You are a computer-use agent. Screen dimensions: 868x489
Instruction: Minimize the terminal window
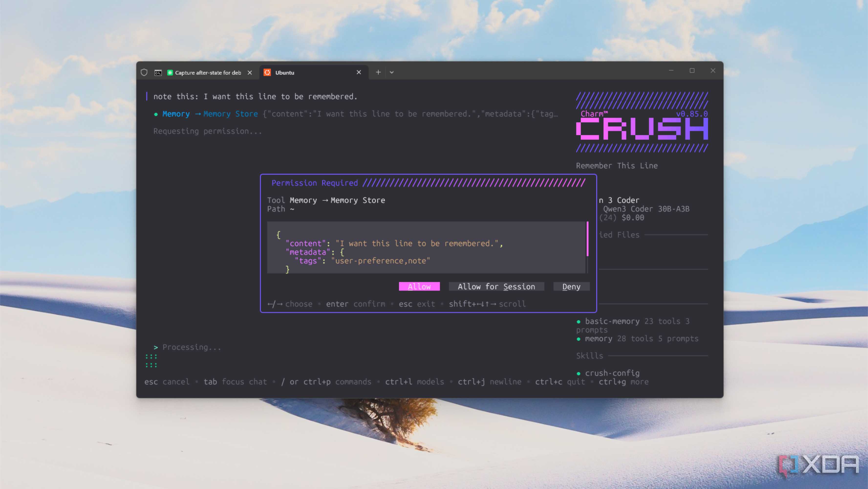point(671,70)
